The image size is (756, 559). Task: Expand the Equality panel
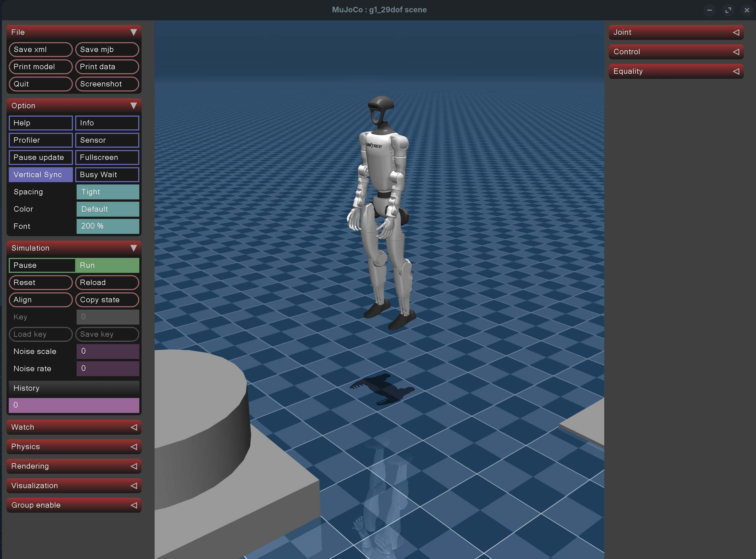[x=676, y=71]
